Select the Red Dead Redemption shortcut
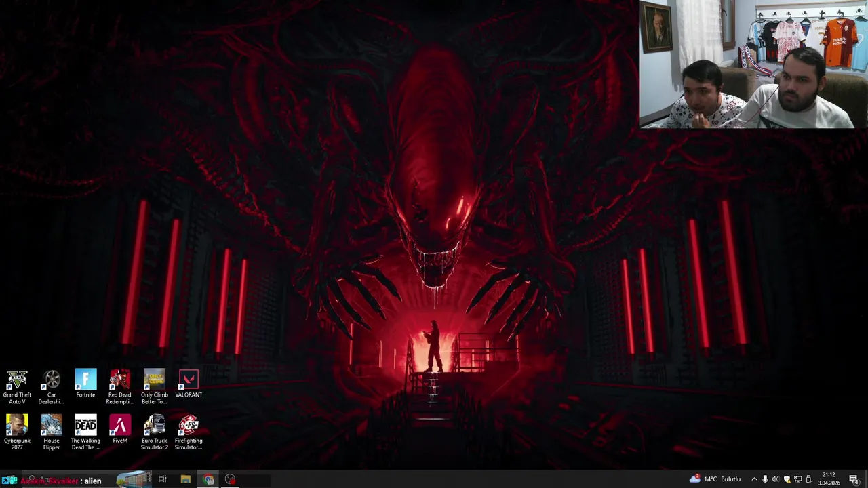This screenshot has height=488, width=868. 120,387
